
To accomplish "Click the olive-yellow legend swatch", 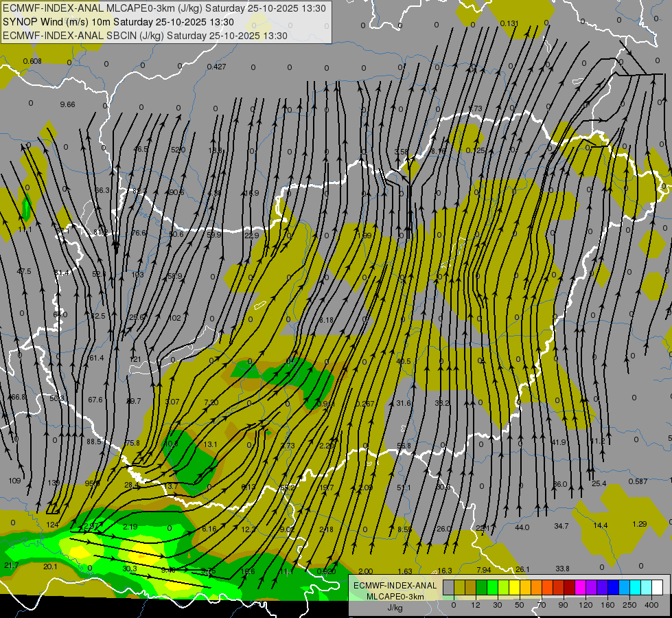I will 459,587.
